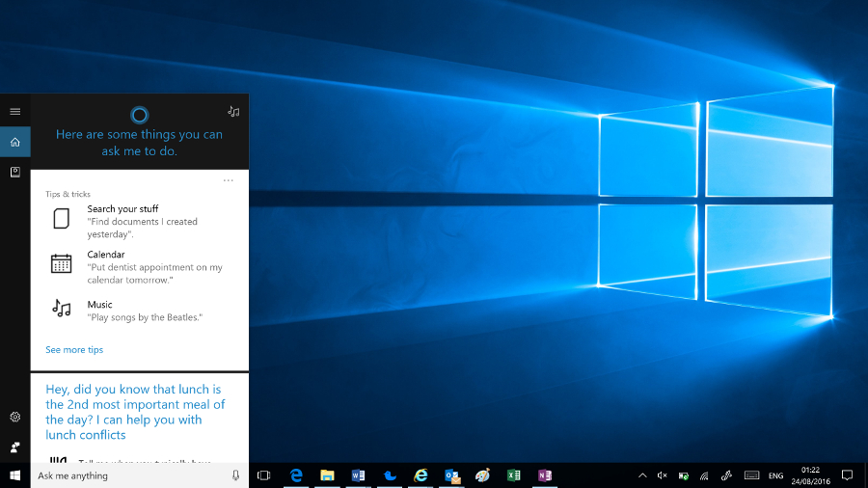Launch Internet Explorer from taskbar
Viewport: 868px width, 488px height.
coord(420,475)
